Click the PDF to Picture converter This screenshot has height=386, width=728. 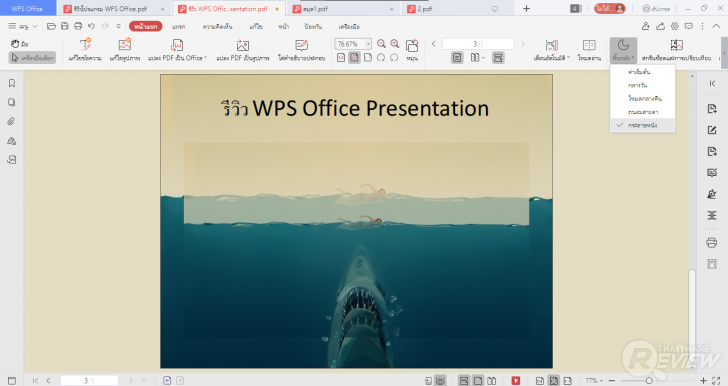(242, 50)
